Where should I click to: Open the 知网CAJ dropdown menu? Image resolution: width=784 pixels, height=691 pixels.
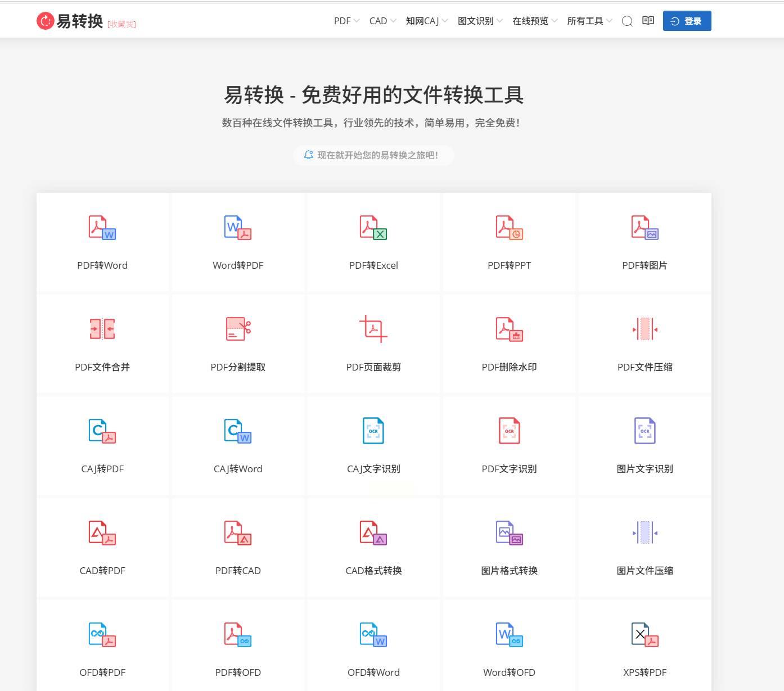tap(426, 21)
